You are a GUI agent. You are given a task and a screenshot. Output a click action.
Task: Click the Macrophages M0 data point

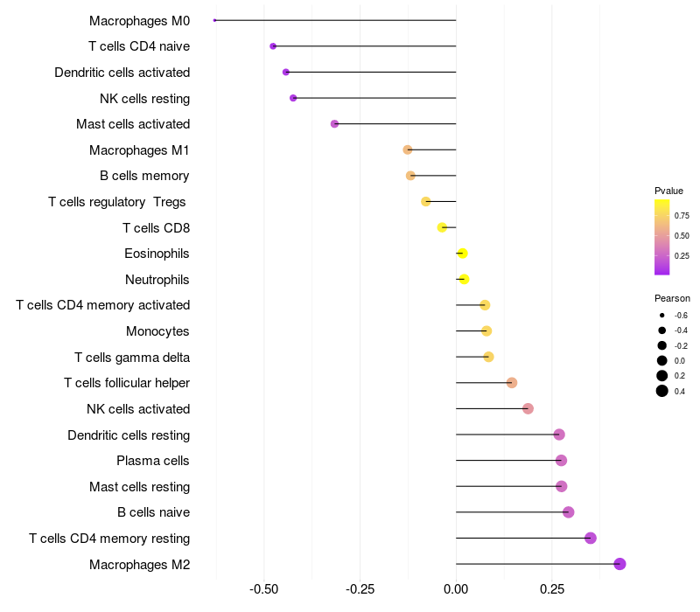click(214, 20)
